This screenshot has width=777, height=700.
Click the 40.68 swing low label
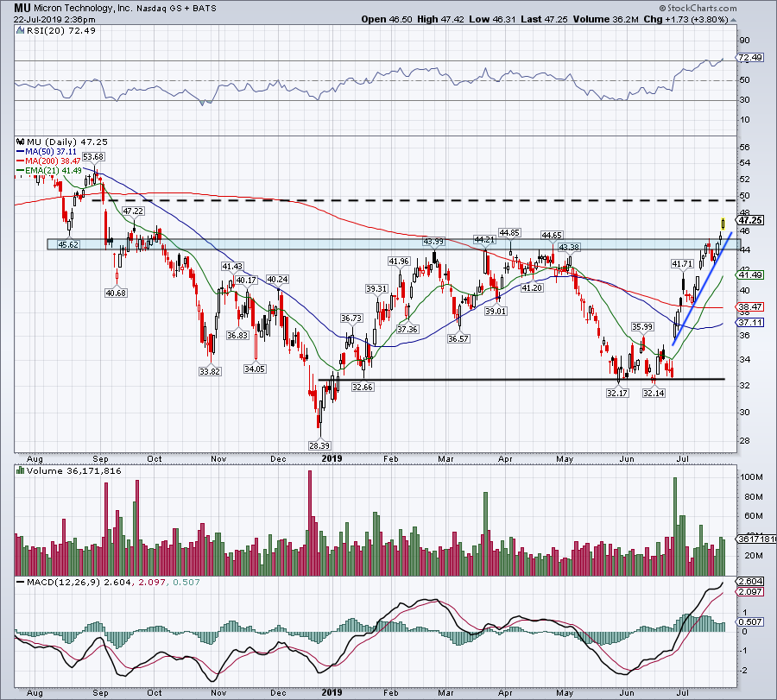click(x=116, y=293)
